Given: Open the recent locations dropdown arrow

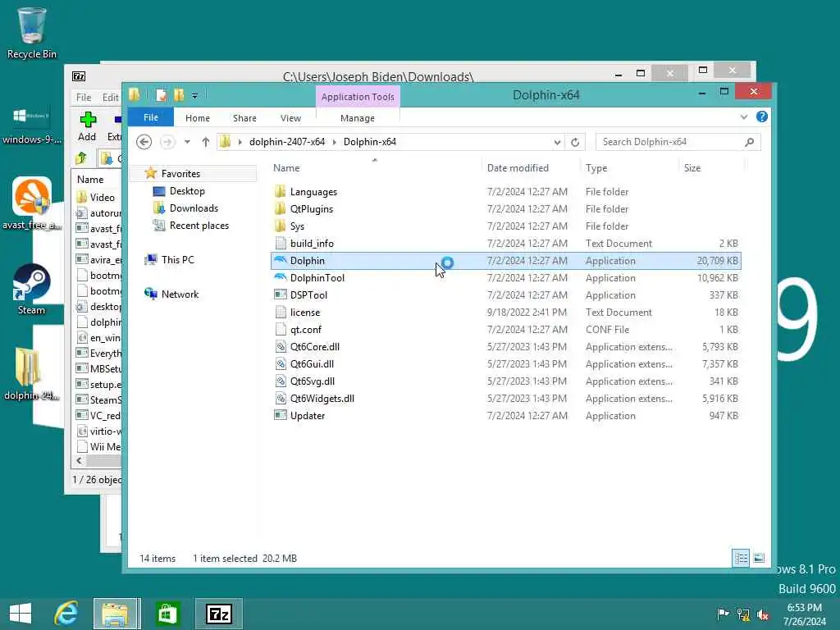Looking at the screenshot, I should click(187, 142).
